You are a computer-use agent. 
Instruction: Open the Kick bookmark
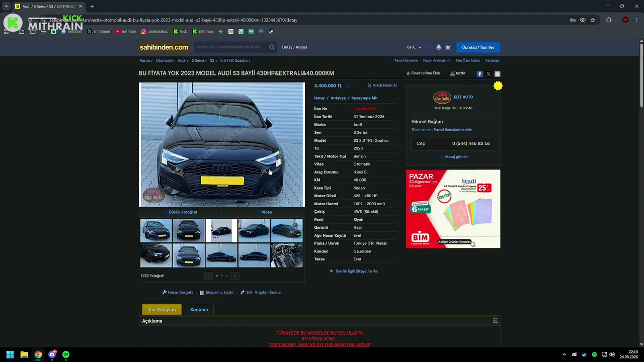(180, 32)
